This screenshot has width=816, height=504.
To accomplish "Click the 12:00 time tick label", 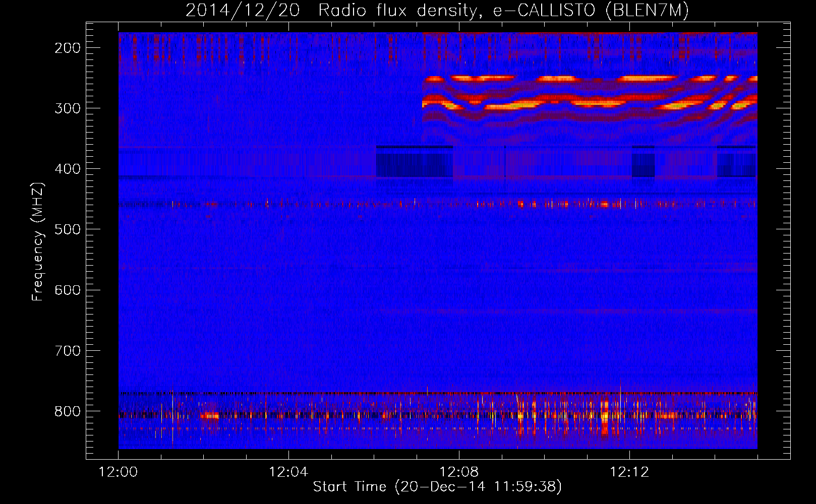I will (118, 472).
